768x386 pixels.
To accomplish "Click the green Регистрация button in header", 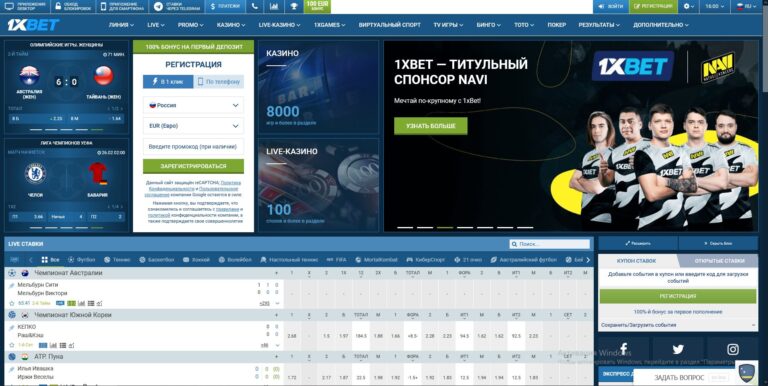I will click(x=653, y=6).
